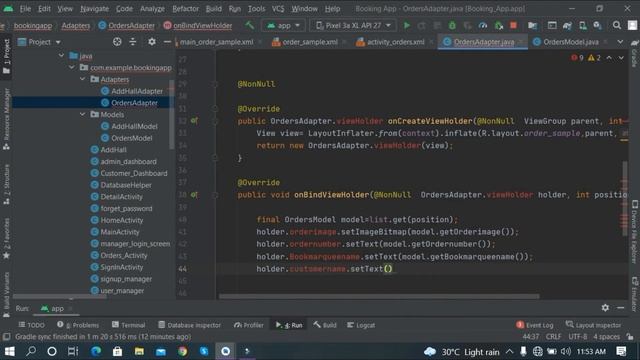Viewport: 640px width, 360px height.
Task: Click Collapse All icon in Project panel
Action: (x=133, y=42)
